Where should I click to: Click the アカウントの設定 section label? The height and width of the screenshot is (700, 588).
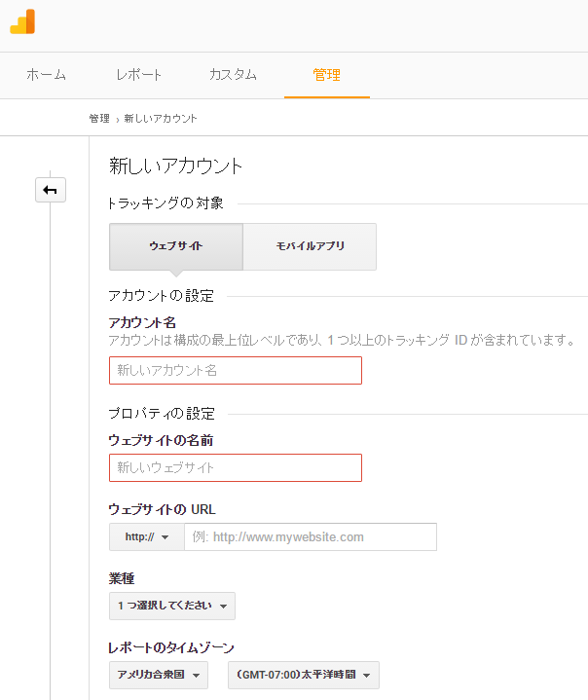pos(162,296)
